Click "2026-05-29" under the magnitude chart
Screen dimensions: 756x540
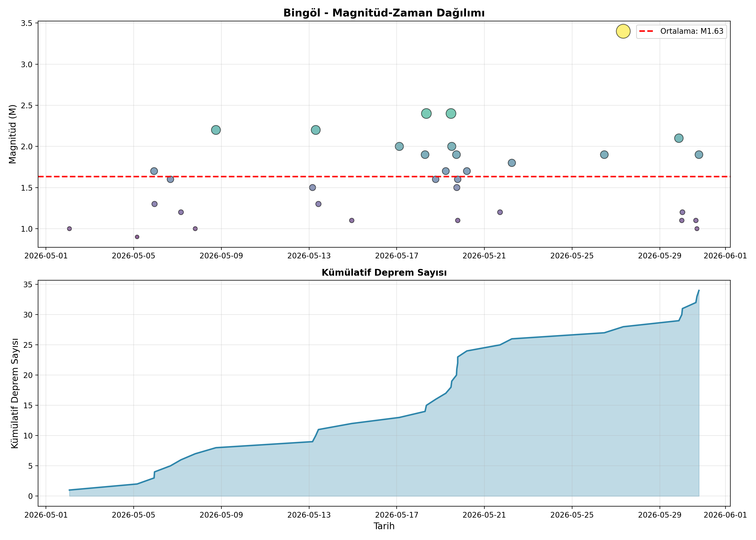point(660,256)
